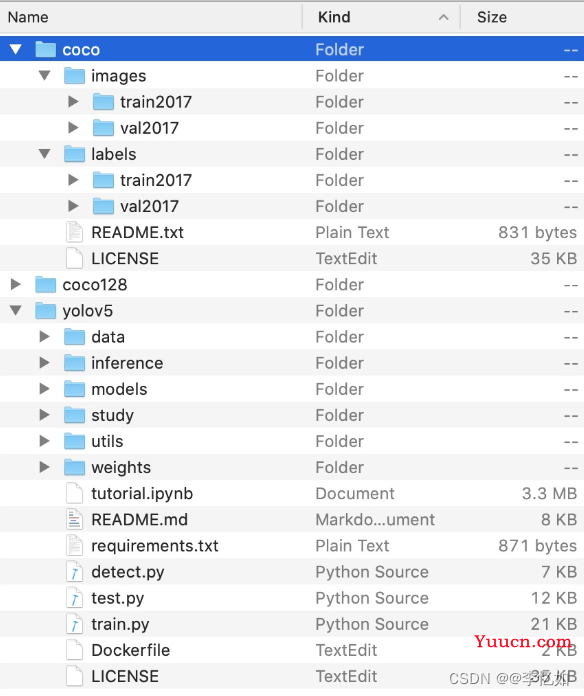Click the requirements.txt text file icon
Screen dimensions: 584x696
tap(74, 546)
